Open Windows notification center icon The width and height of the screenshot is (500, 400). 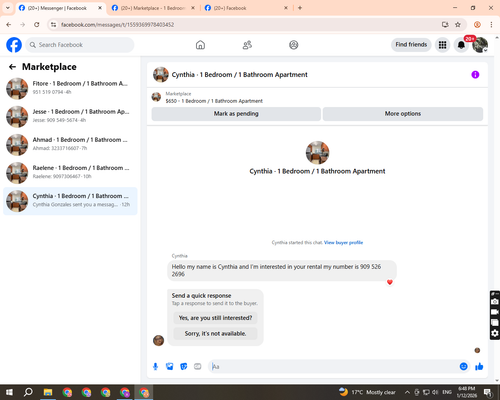tap(488, 392)
